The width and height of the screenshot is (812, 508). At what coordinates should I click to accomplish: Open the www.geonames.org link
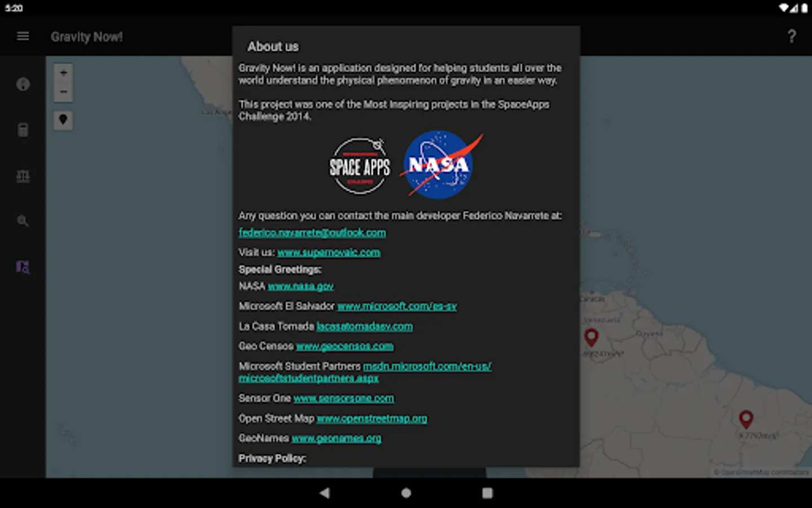tap(336, 438)
